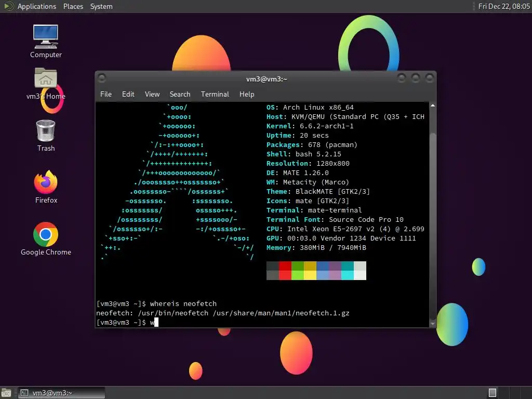Screen dimensions: 532x399
Task: Click the terminal scrollbar down arrow
Action: [433, 324]
